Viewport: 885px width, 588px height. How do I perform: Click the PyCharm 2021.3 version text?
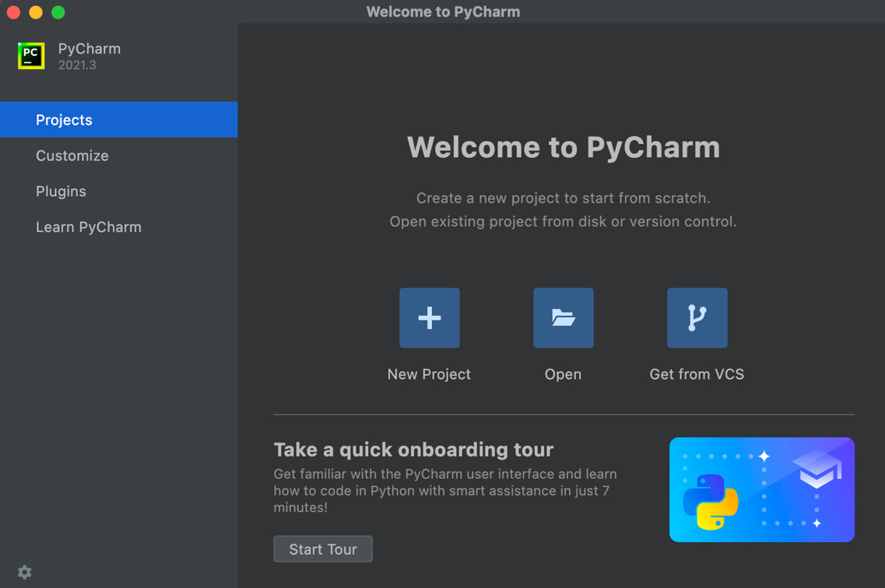click(x=77, y=65)
